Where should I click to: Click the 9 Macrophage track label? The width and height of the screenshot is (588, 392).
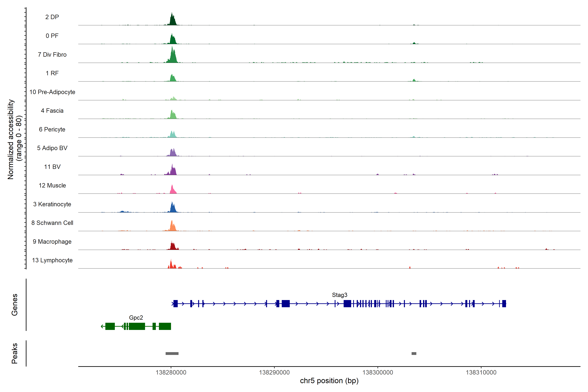coord(52,242)
